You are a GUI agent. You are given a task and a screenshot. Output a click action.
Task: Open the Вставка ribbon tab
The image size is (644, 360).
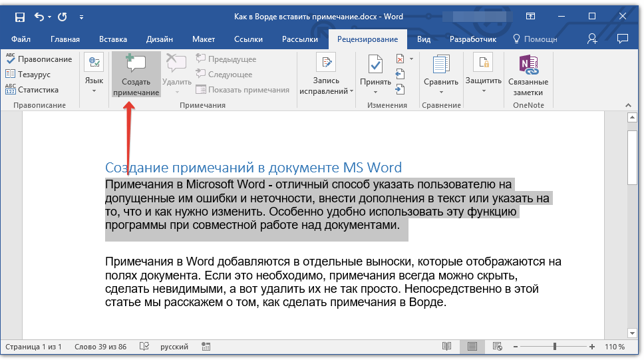coord(112,39)
